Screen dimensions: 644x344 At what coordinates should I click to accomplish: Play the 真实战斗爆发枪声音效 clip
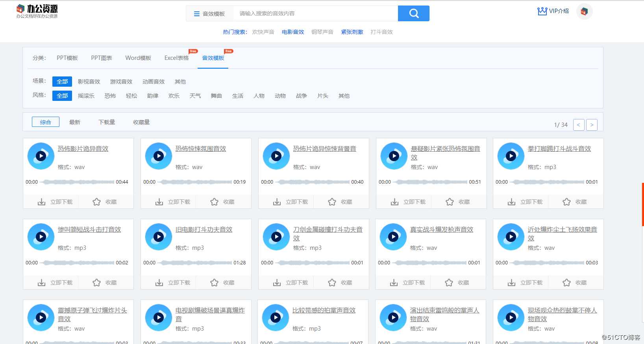pyautogui.click(x=393, y=237)
